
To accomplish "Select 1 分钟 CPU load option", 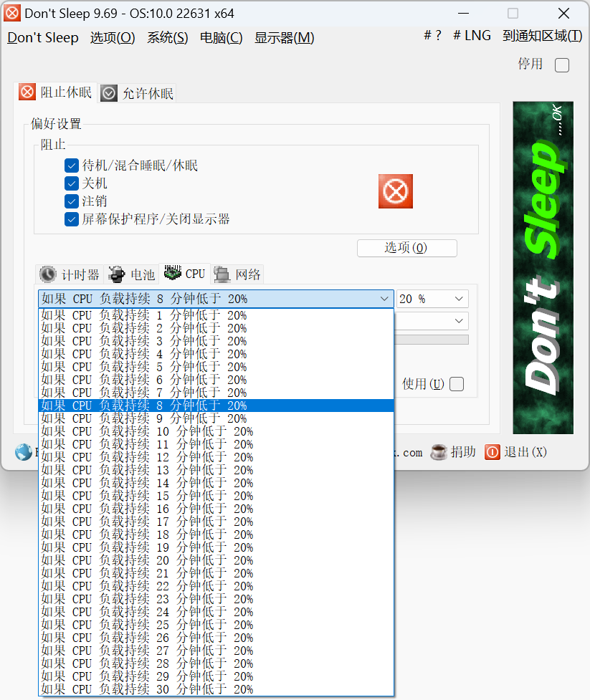I will pyautogui.click(x=217, y=315).
